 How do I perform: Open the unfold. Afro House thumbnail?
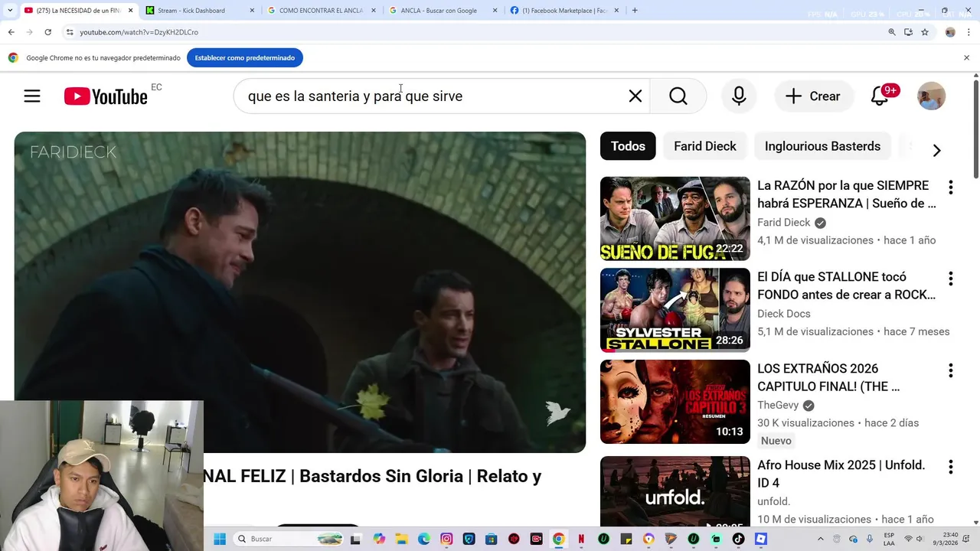coord(675,492)
